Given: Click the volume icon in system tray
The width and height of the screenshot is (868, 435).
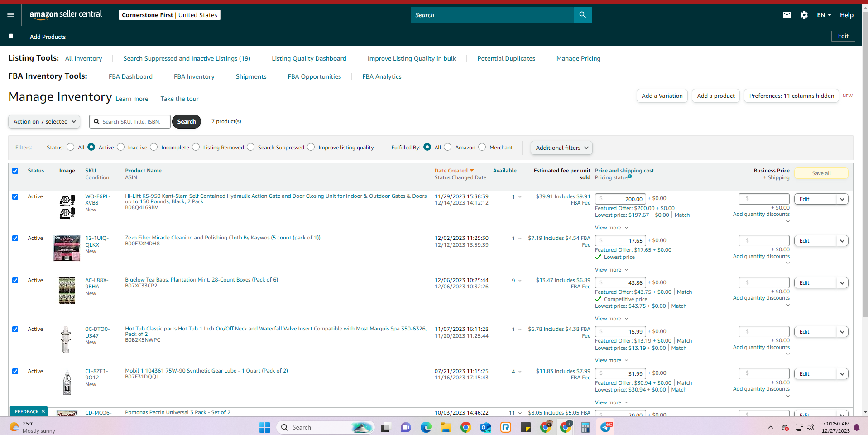Looking at the screenshot, I should (x=810, y=427).
